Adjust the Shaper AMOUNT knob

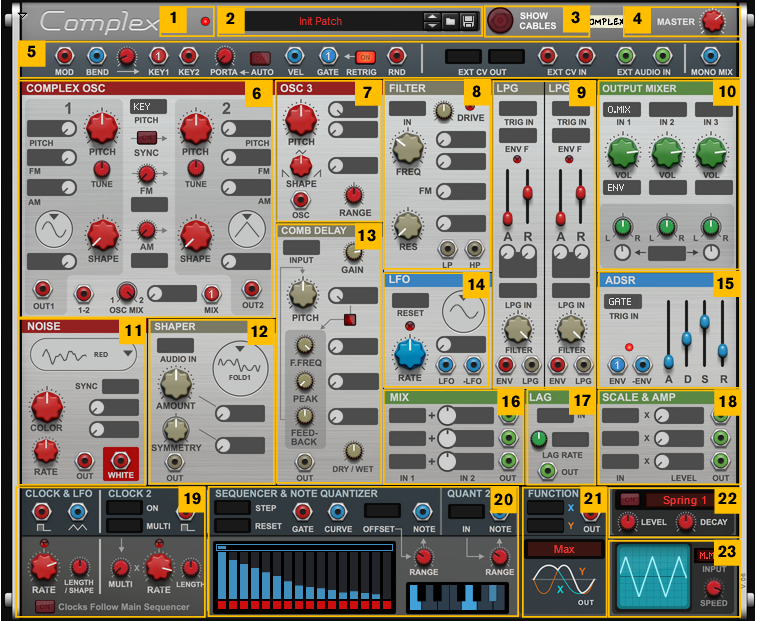(x=176, y=384)
